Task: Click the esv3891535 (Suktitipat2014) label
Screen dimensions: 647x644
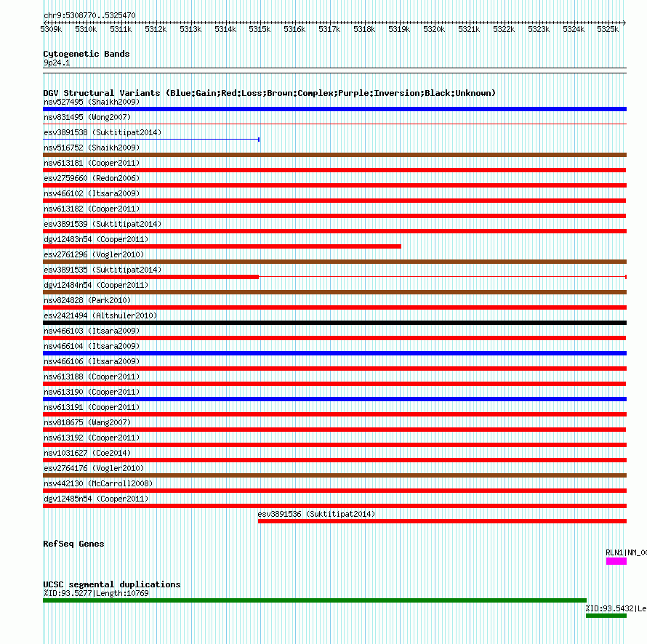Action: [103, 270]
